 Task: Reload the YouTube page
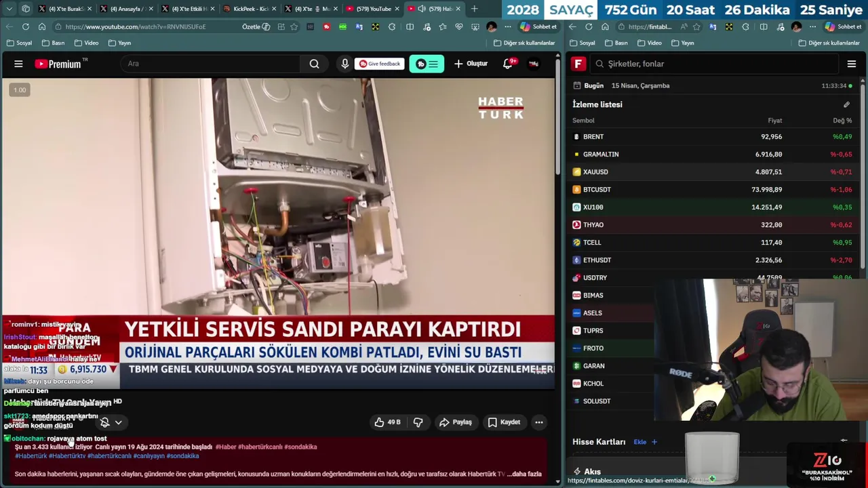[26, 26]
